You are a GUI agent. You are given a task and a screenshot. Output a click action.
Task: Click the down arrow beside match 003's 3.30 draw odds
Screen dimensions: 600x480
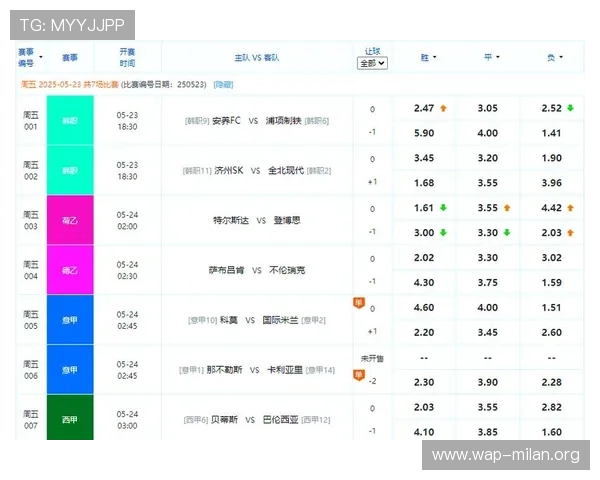[x=507, y=233]
